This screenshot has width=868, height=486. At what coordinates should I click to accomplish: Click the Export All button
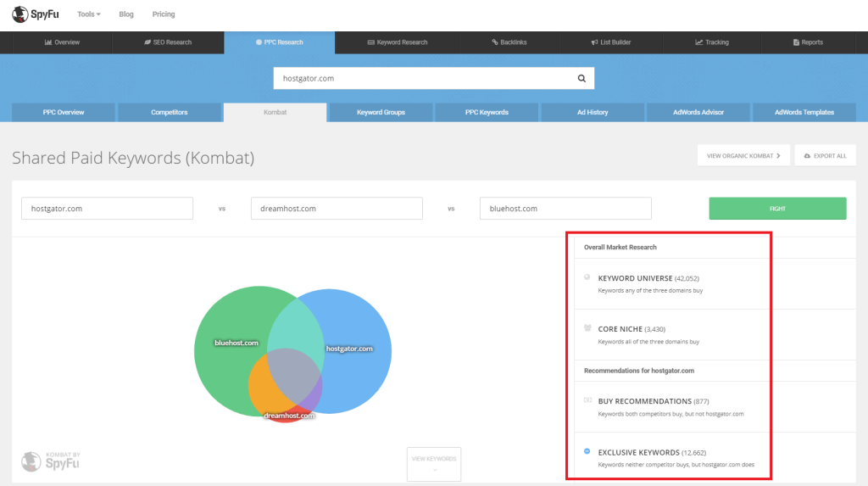[x=826, y=156]
